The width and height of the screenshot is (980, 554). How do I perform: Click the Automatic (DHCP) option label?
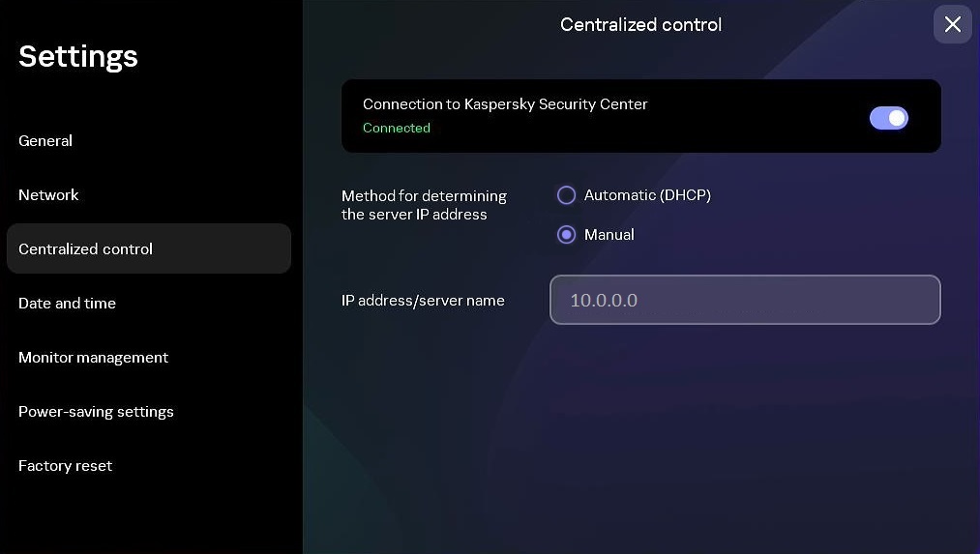pyautogui.click(x=647, y=195)
